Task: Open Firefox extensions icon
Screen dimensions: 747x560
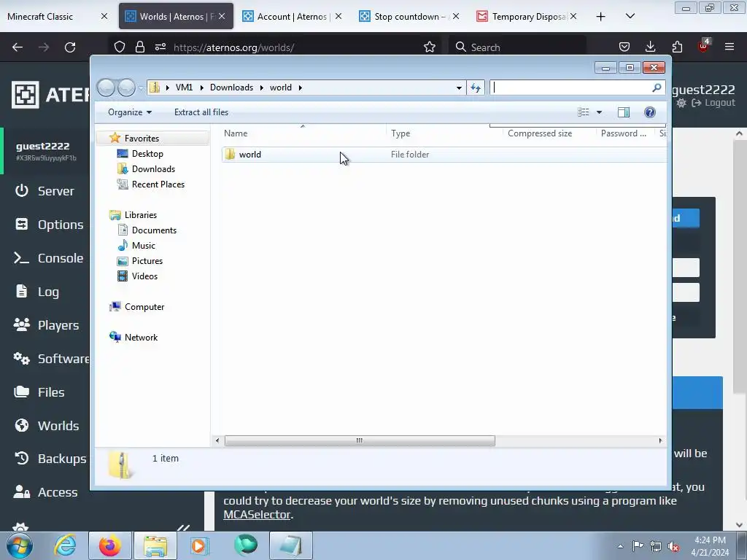Action: 677,47
